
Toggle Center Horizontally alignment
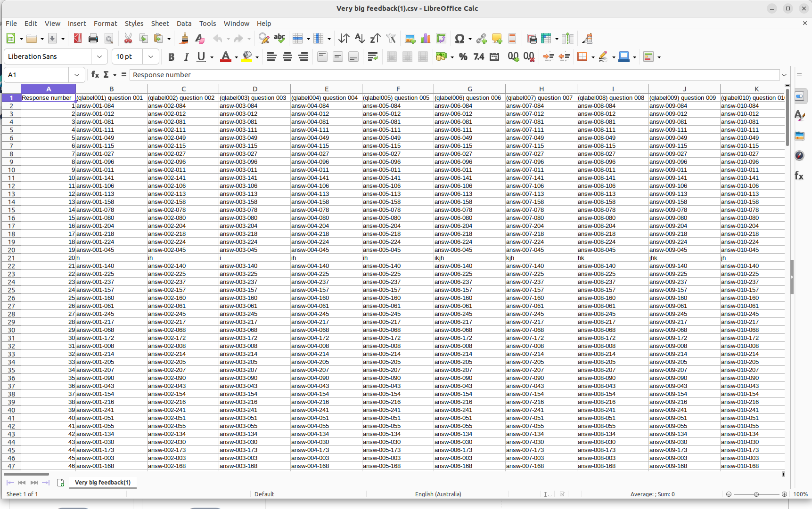pyautogui.click(x=287, y=57)
